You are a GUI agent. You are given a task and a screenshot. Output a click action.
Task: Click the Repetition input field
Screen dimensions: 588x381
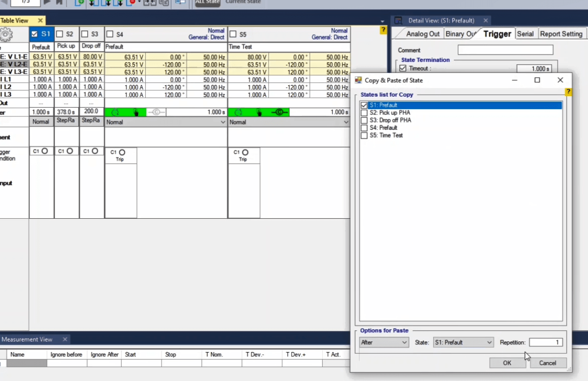coord(546,342)
